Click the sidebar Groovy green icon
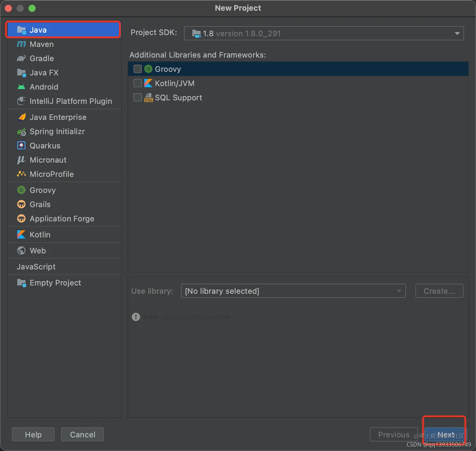Image resolution: width=476 pixels, height=451 pixels. click(x=21, y=190)
